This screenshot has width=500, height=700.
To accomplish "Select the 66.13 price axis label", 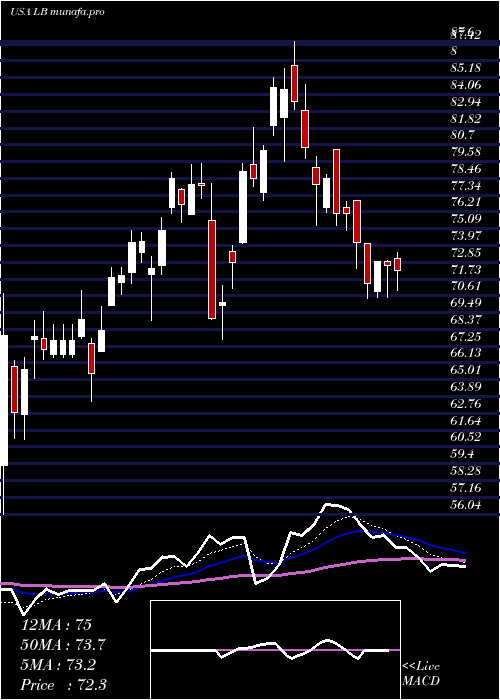I will click(466, 353).
